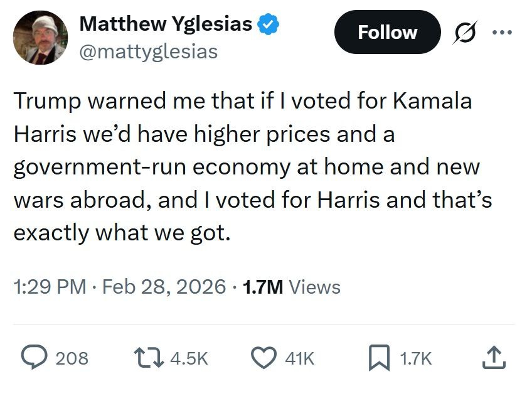View the 1.7M Views analytics

291,287
